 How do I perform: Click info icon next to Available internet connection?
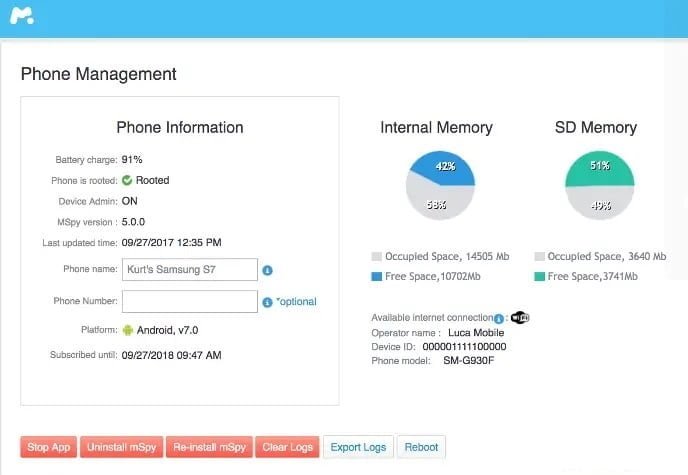[x=498, y=318]
